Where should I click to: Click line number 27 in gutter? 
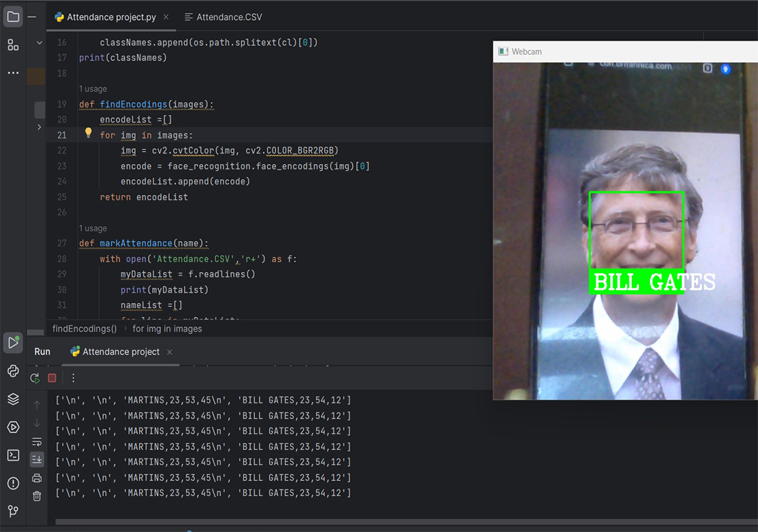pyautogui.click(x=62, y=243)
